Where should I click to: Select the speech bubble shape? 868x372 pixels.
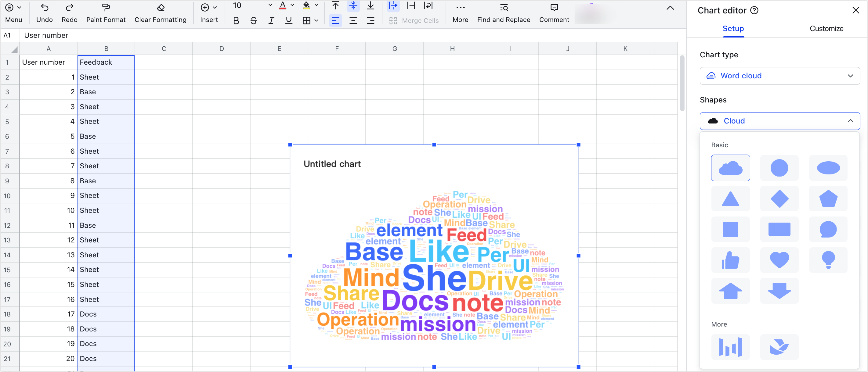(828, 230)
